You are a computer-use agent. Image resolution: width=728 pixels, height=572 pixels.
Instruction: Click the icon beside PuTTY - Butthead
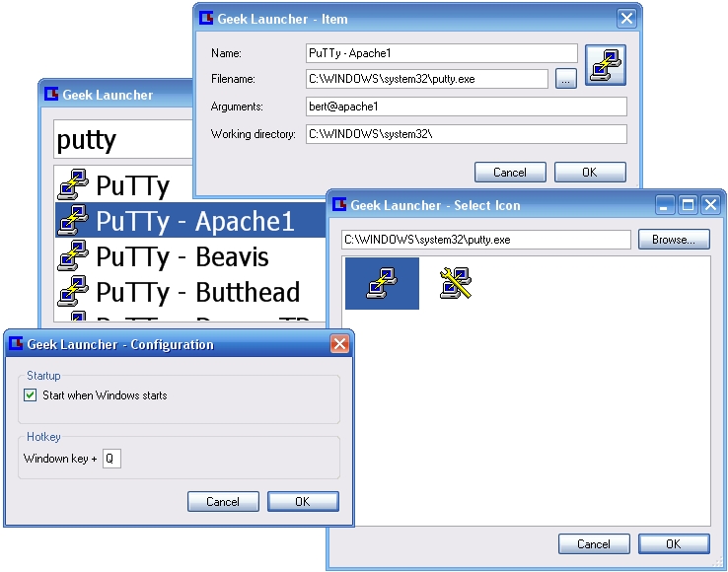[73, 291]
